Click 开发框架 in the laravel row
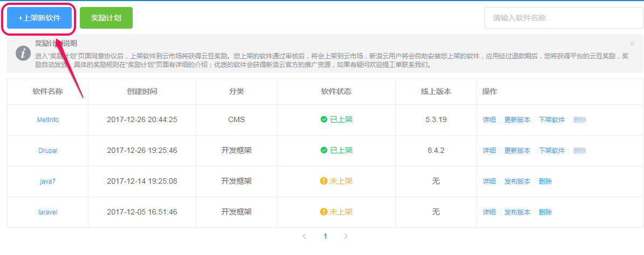The width and height of the screenshot is (644, 255). [237, 212]
